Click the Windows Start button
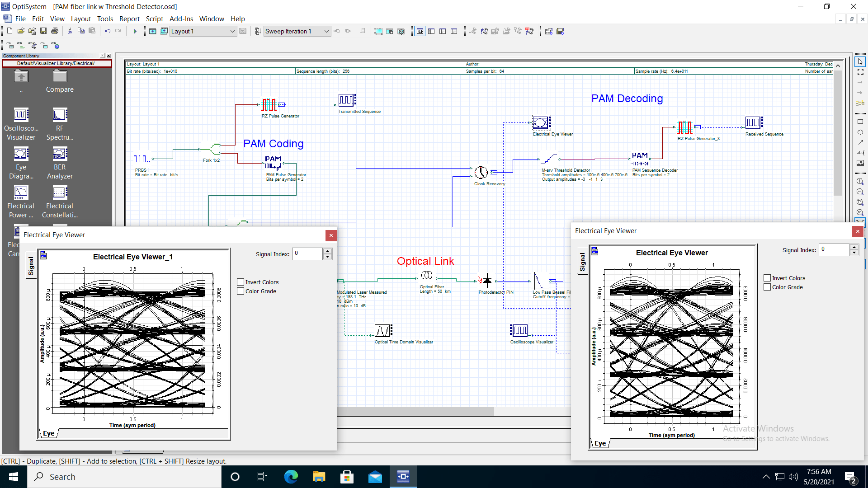This screenshot has width=868, height=488. [x=13, y=476]
